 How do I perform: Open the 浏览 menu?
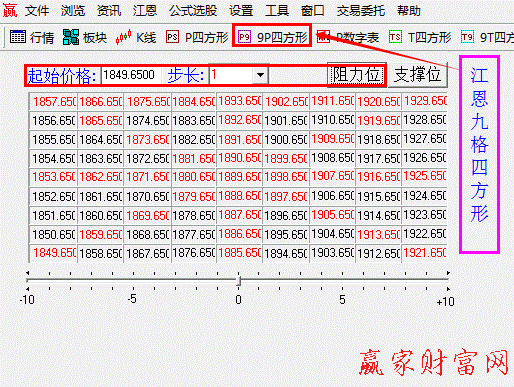[x=73, y=11]
